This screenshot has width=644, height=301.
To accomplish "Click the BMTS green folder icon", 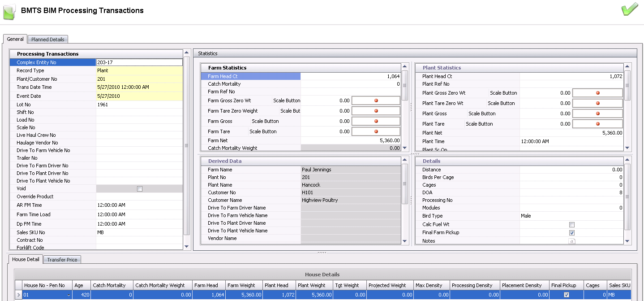I will 9,11.
